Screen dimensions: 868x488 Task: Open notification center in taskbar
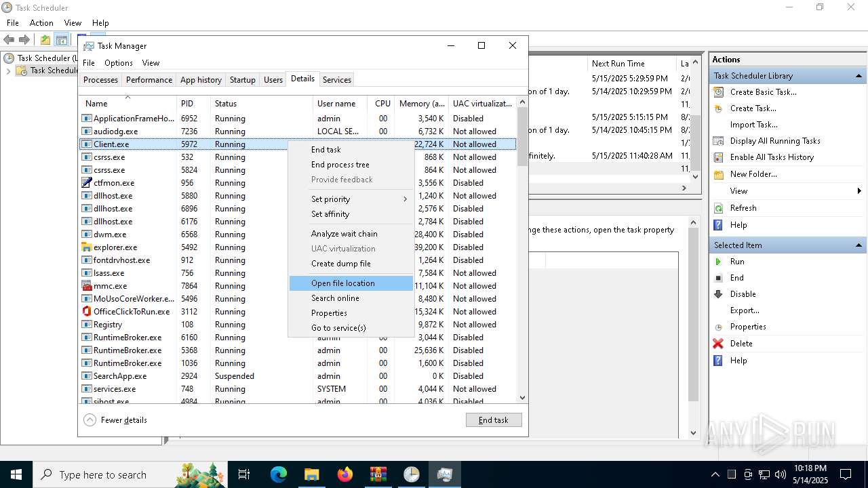(x=846, y=474)
